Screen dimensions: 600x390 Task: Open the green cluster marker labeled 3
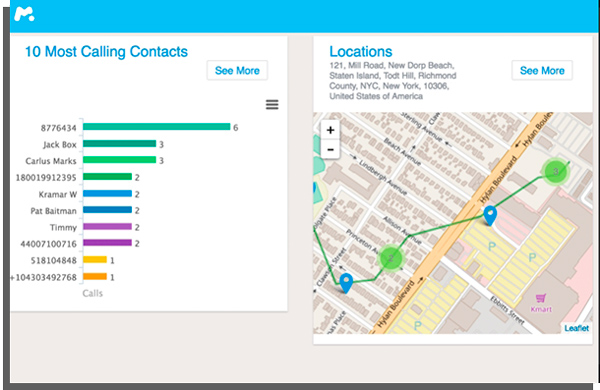pos(556,171)
